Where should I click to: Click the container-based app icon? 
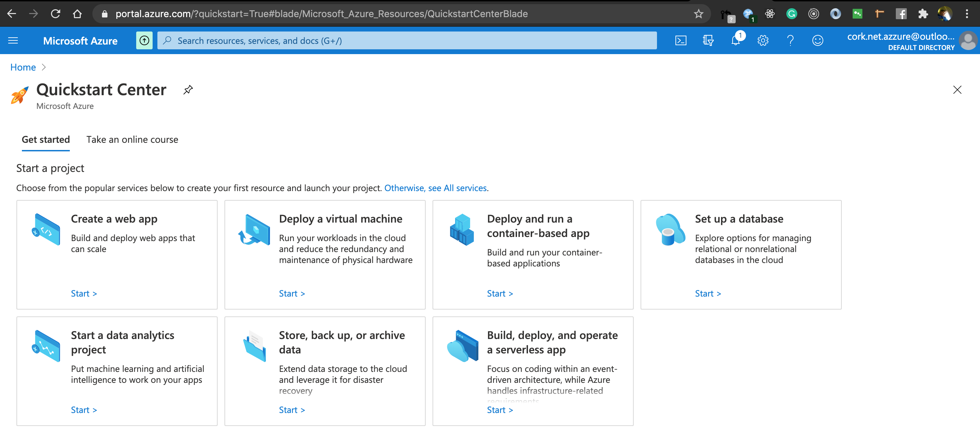[x=462, y=229]
